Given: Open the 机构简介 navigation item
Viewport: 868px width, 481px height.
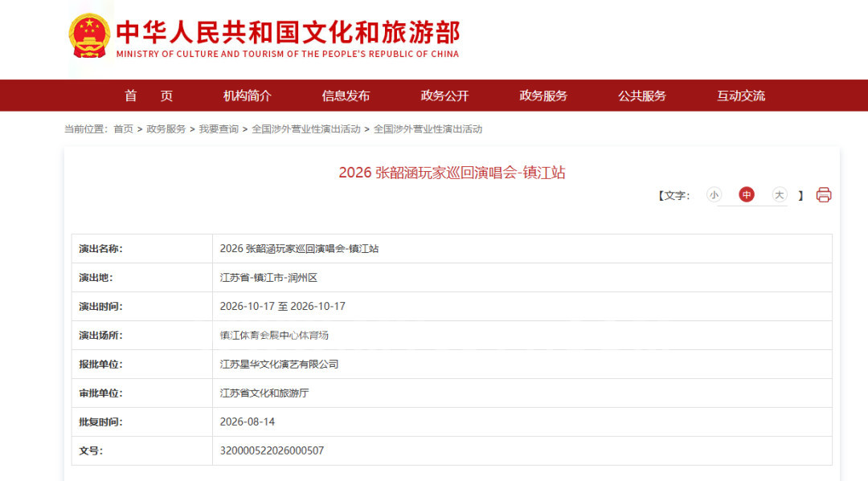Looking at the screenshot, I should click(247, 96).
